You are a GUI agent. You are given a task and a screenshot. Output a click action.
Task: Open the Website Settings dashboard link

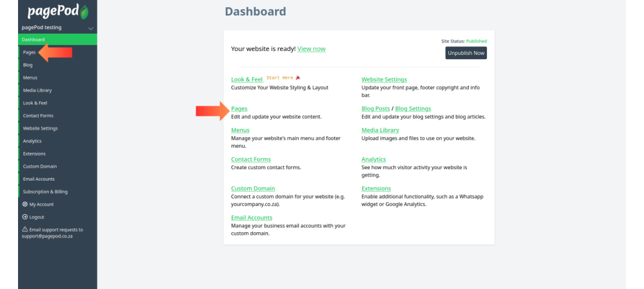pyautogui.click(x=384, y=79)
